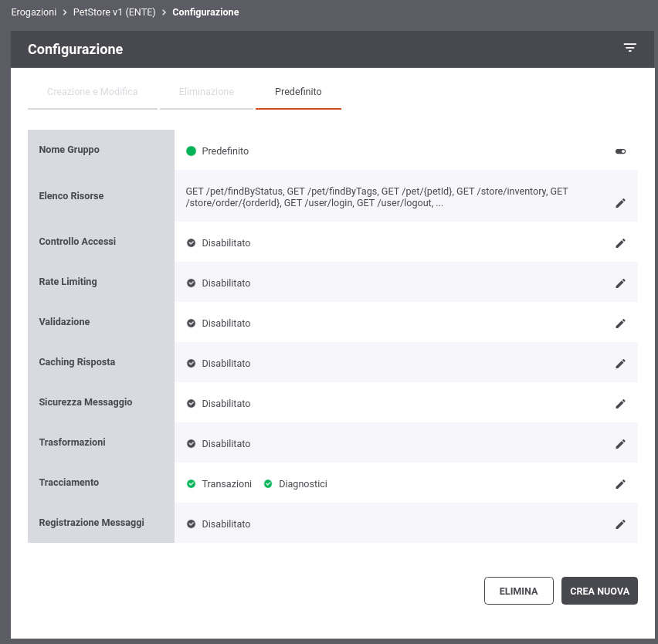Select the Predefinito tab
Viewport: 658px width, 644px height.
(298, 91)
